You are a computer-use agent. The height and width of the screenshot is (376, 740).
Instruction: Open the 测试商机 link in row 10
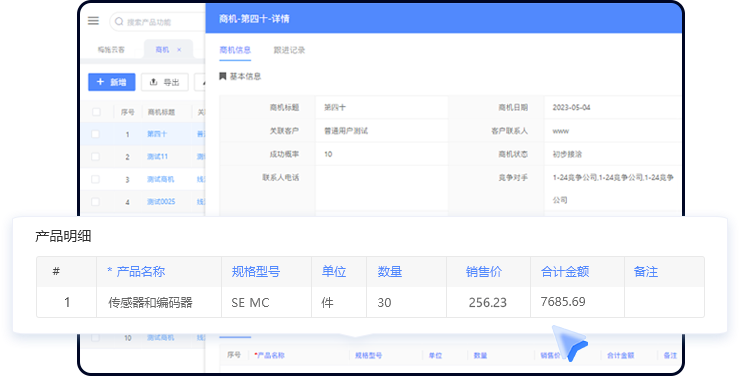click(160, 338)
